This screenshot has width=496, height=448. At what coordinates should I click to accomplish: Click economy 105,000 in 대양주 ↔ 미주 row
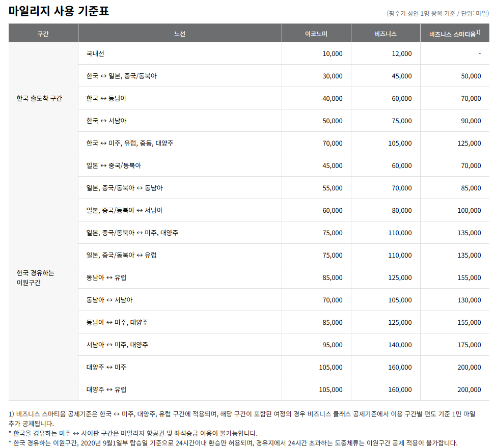(x=330, y=368)
